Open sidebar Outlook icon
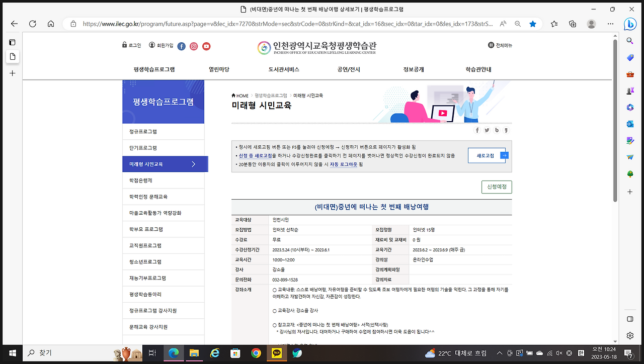This screenshot has width=644, height=364. click(x=630, y=124)
